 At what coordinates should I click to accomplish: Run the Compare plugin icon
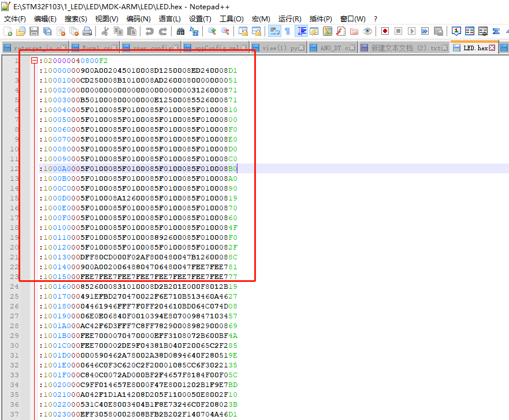(x=469, y=31)
